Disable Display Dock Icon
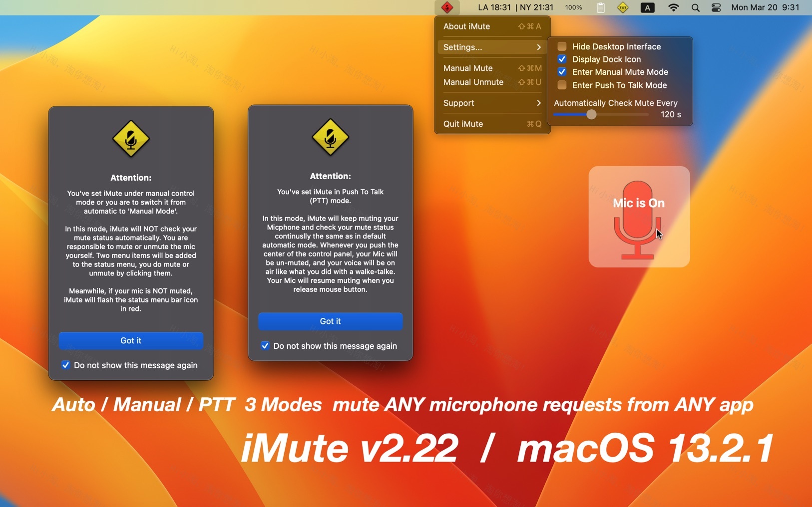 562,59
